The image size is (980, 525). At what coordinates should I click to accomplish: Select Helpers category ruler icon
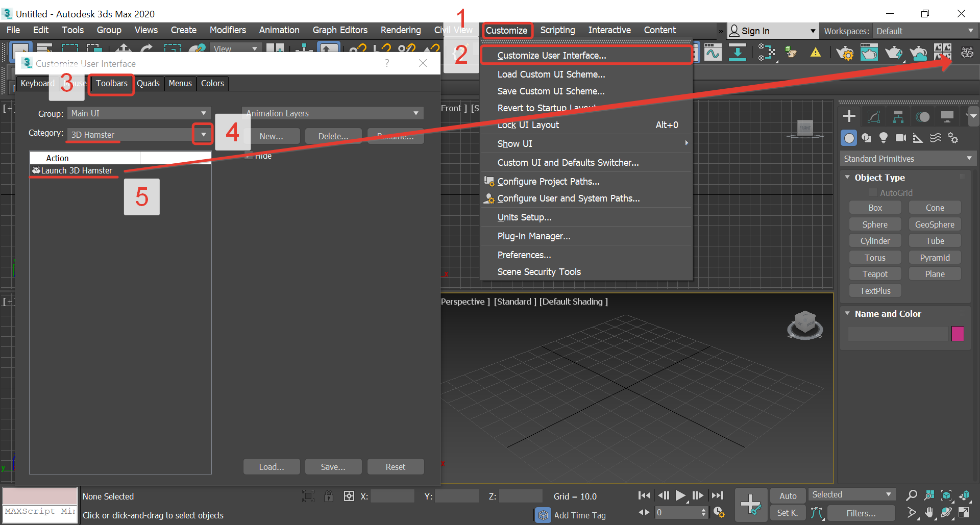point(918,138)
